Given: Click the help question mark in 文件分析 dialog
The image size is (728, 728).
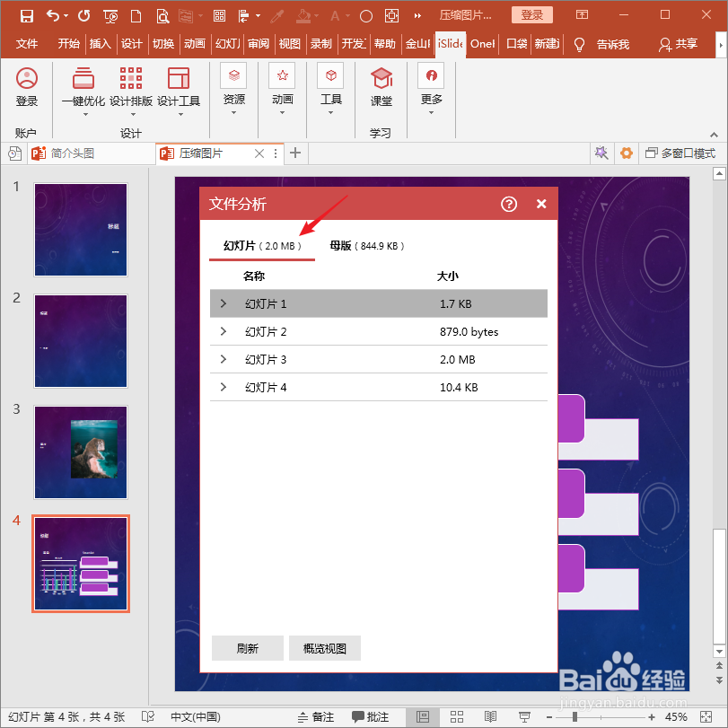Looking at the screenshot, I should [509, 204].
